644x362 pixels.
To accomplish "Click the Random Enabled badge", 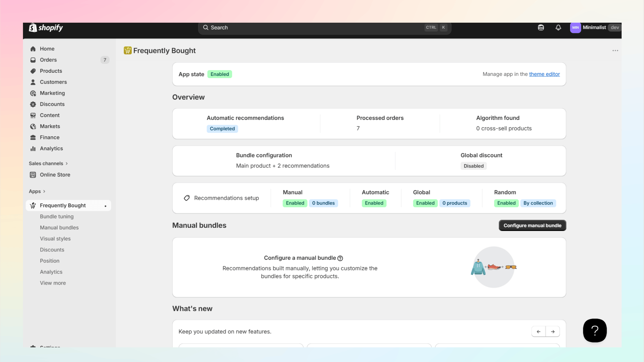I will [x=506, y=203].
